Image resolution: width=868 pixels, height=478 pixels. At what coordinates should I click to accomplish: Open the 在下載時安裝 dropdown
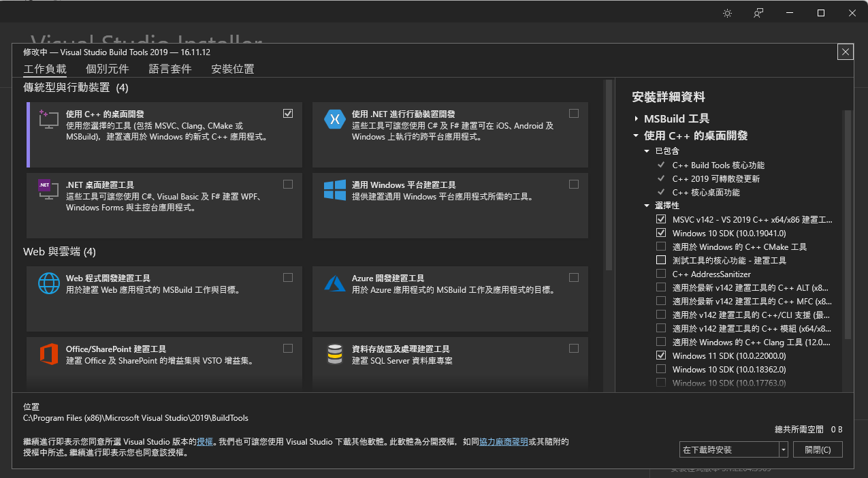pos(784,449)
